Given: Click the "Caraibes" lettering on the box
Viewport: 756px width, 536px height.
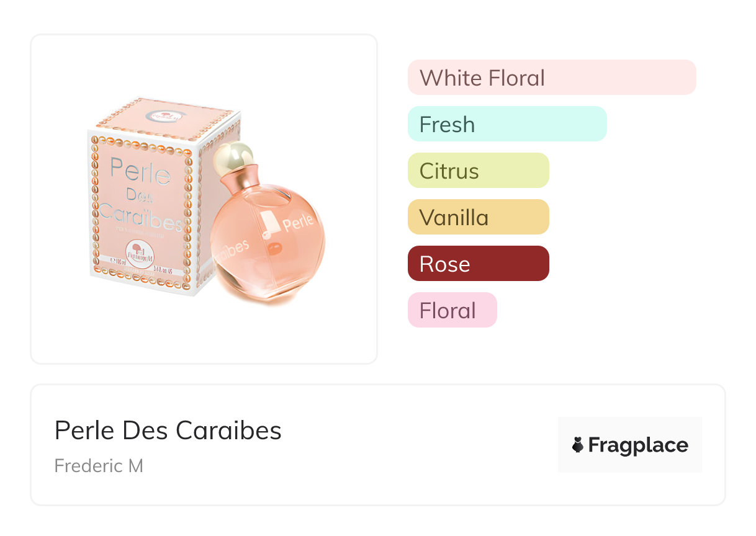Looking at the screenshot, I should tap(140, 215).
